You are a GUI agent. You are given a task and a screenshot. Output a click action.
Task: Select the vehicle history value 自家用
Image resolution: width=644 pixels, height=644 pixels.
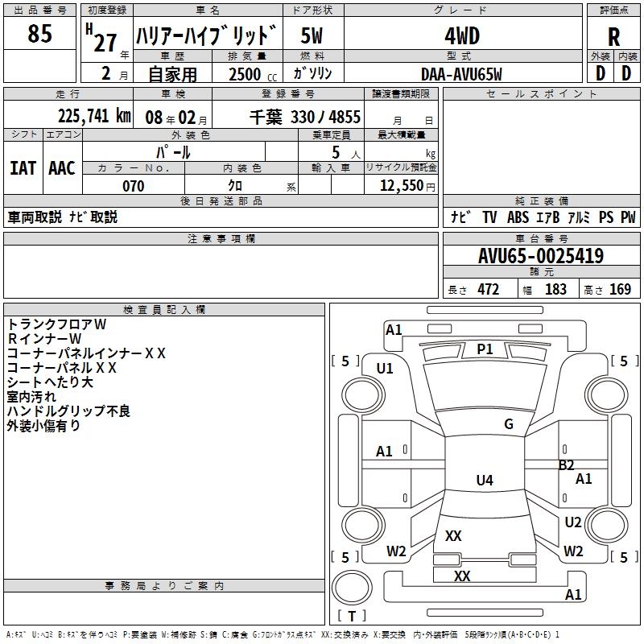(x=172, y=74)
